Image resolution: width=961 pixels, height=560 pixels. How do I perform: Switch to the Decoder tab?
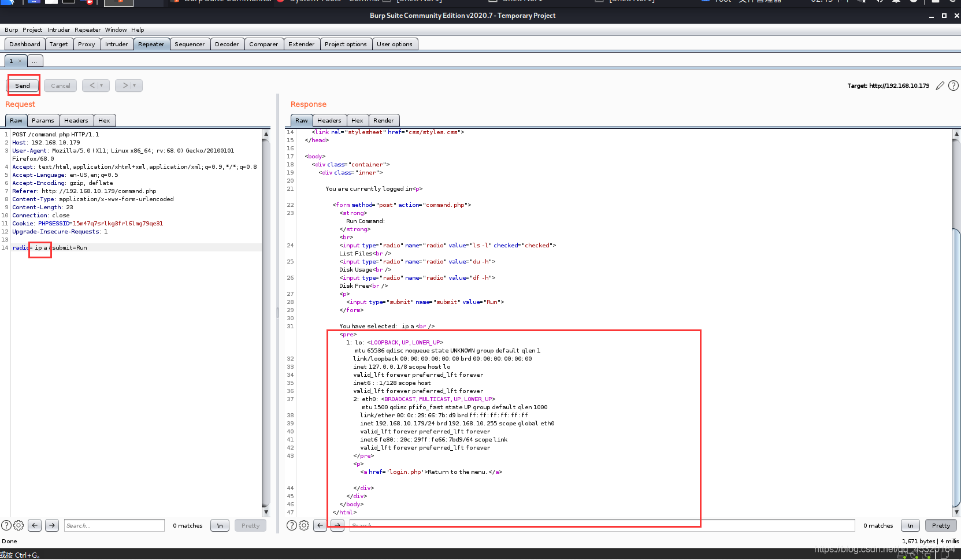tap(227, 44)
